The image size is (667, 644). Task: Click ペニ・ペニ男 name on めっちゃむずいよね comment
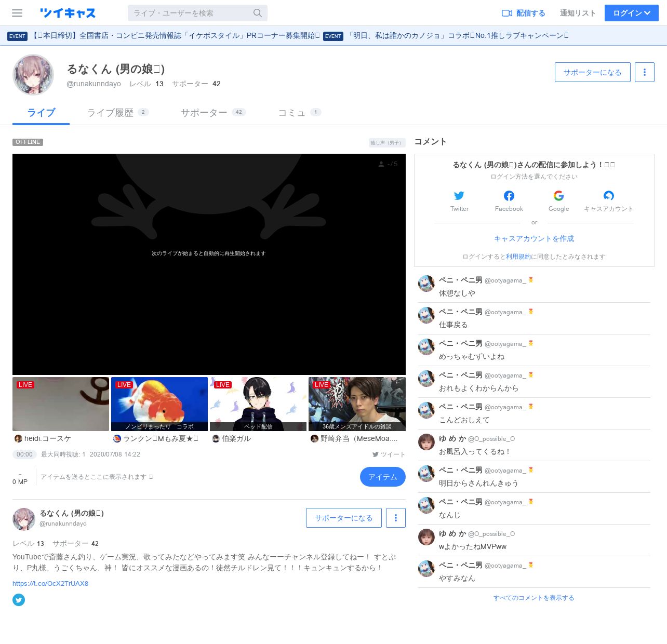point(460,343)
